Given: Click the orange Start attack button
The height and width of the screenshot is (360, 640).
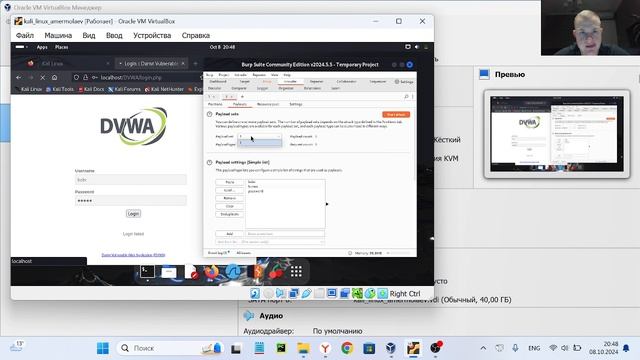Looking at the screenshot, I should tap(396, 115).
